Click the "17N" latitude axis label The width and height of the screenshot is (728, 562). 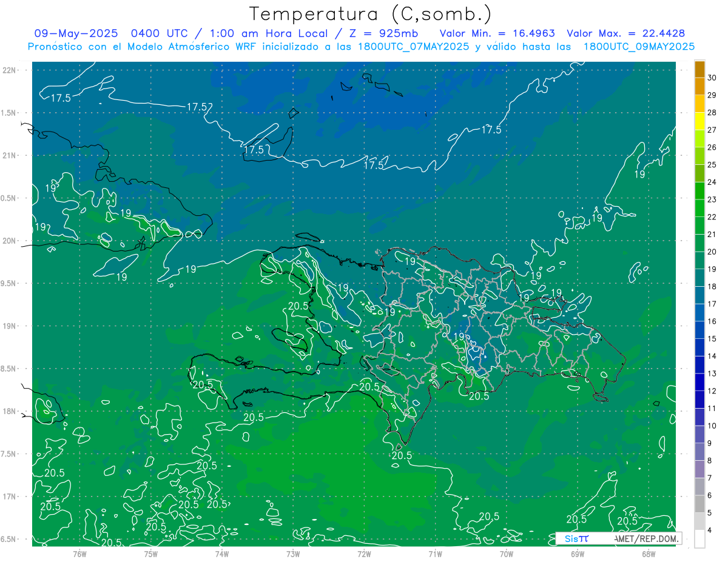[x=8, y=497]
